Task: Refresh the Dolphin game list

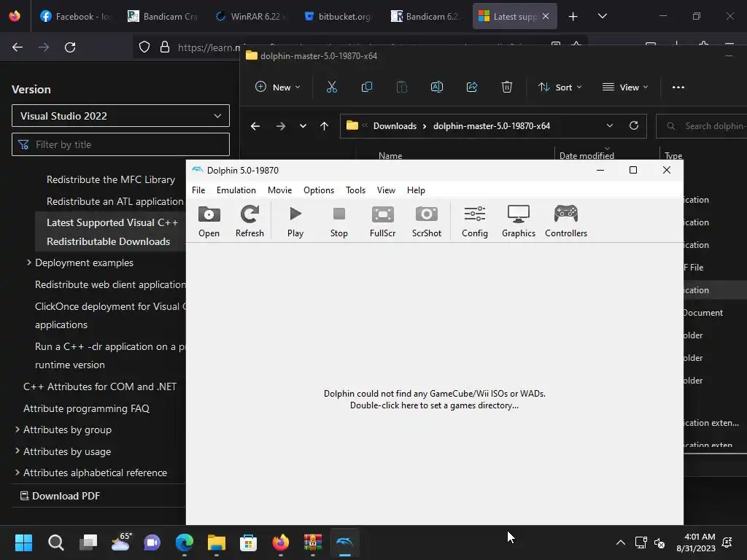Action: pyautogui.click(x=249, y=222)
